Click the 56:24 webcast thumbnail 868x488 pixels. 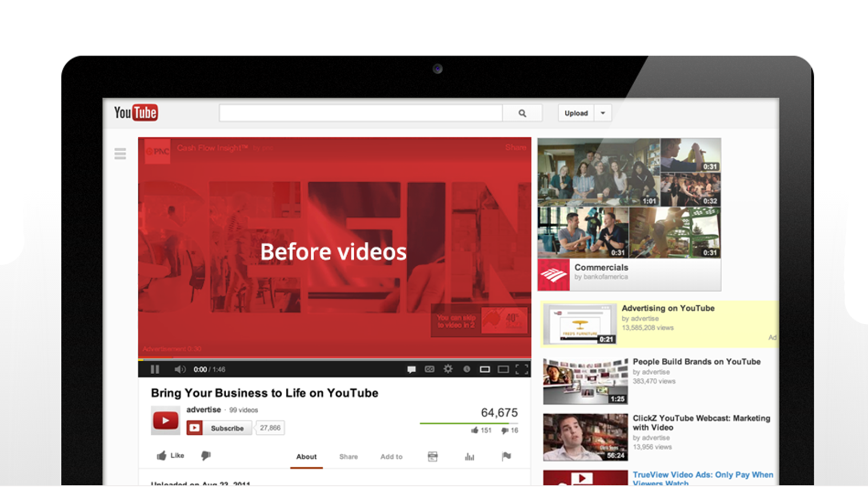pos(585,438)
